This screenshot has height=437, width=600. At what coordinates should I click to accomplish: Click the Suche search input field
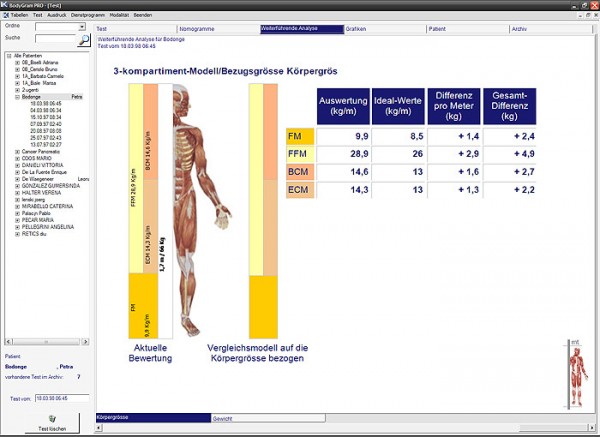click(x=48, y=40)
